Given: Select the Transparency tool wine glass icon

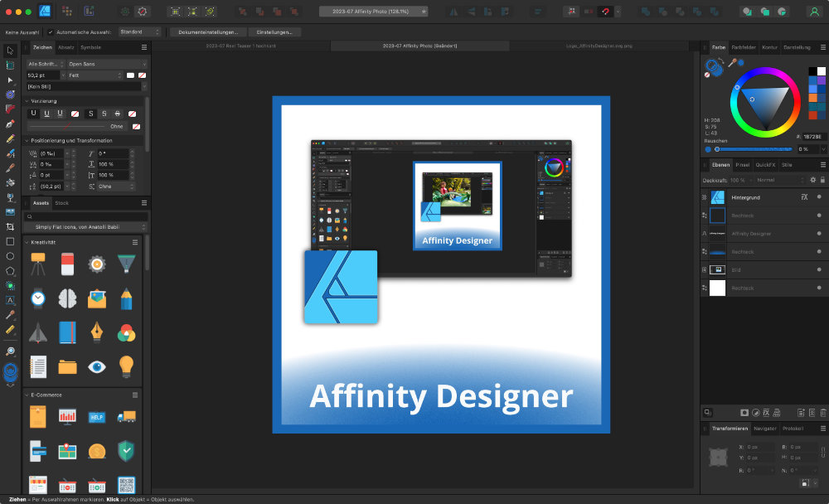Looking at the screenshot, I should pos(10,197).
